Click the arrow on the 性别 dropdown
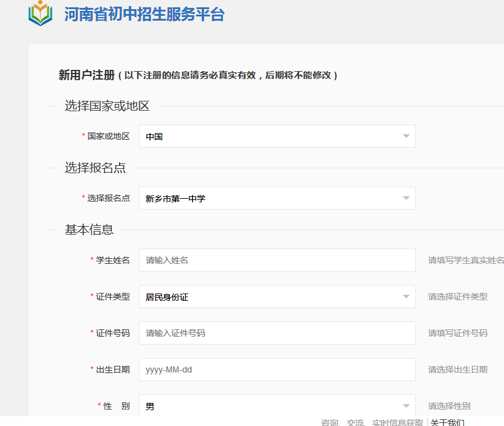 coord(406,405)
